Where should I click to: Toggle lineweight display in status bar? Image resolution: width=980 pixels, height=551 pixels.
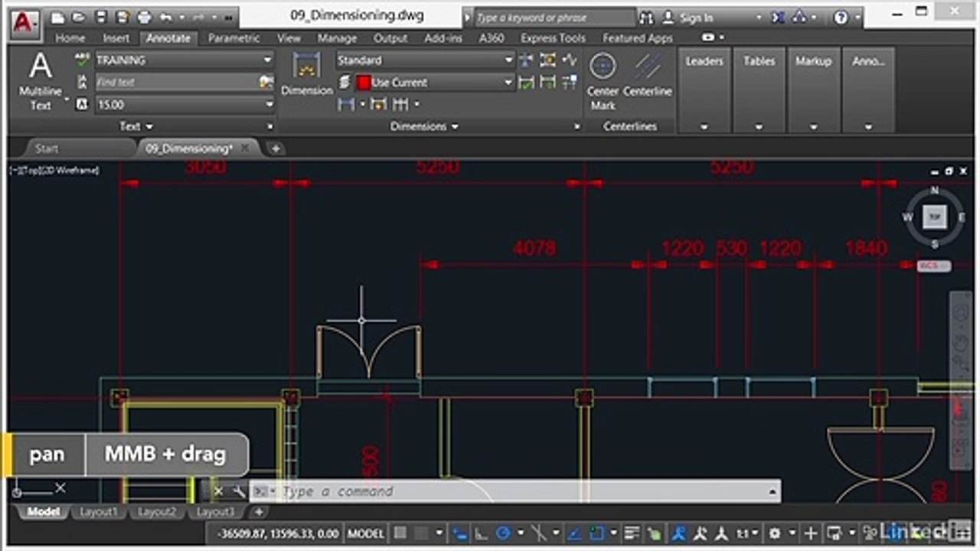point(632,533)
